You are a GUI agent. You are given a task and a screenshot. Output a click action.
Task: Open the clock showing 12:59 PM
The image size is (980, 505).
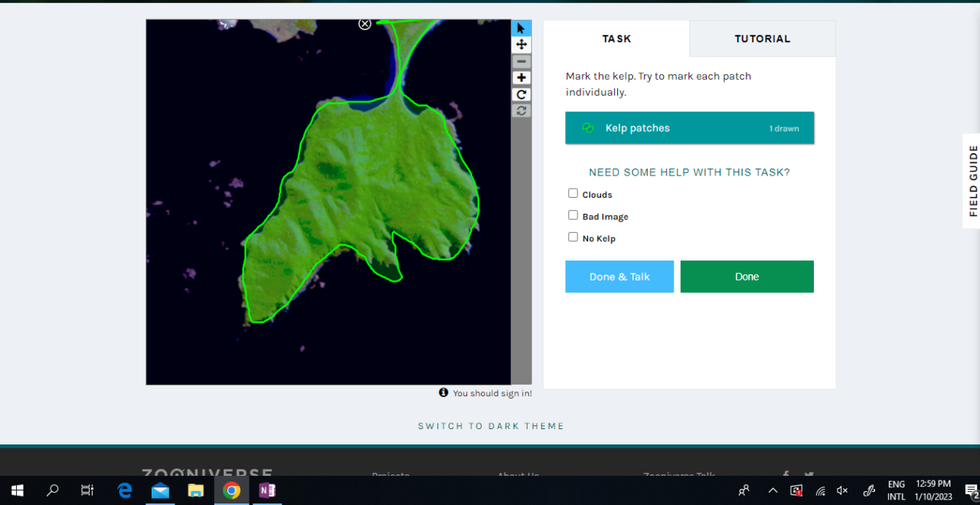coord(933,490)
